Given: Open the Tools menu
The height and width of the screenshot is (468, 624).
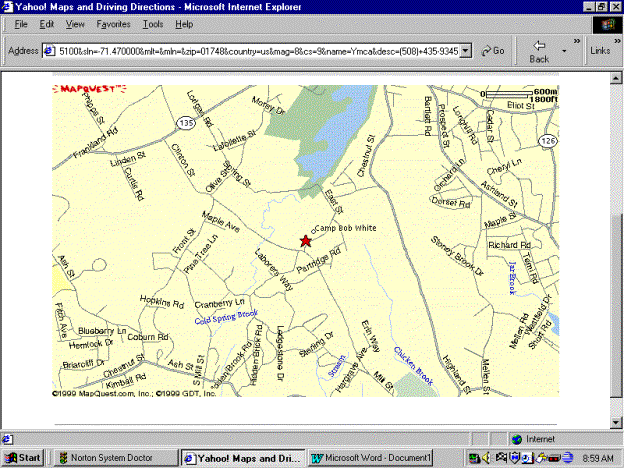Looking at the screenshot, I should tap(153, 24).
